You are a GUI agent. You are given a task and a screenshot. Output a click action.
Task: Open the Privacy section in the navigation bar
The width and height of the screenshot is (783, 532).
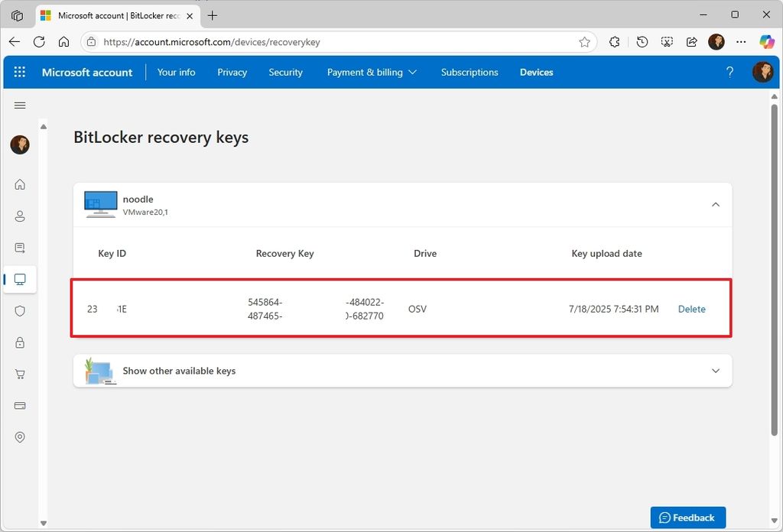[232, 72]
